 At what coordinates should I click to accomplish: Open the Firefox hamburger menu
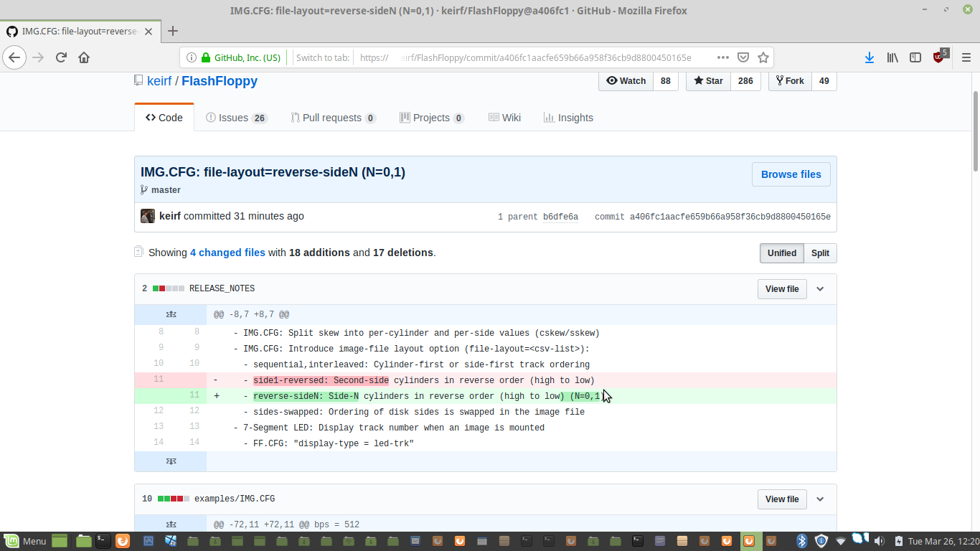(966, 57)
